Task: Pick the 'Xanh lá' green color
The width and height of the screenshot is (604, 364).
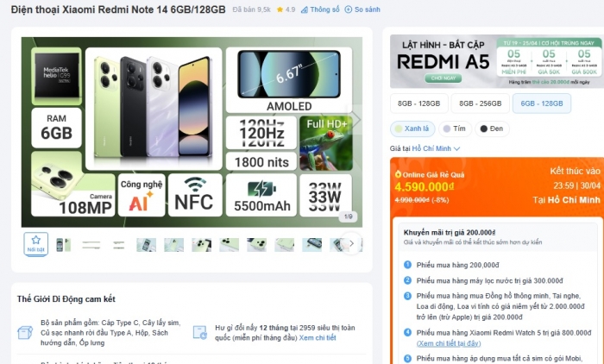Action: [412, 129]
